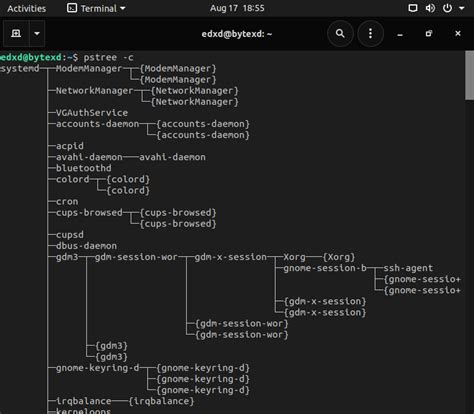
Task: Search terminal output with magnifier icon
Action: coord(340,33)
